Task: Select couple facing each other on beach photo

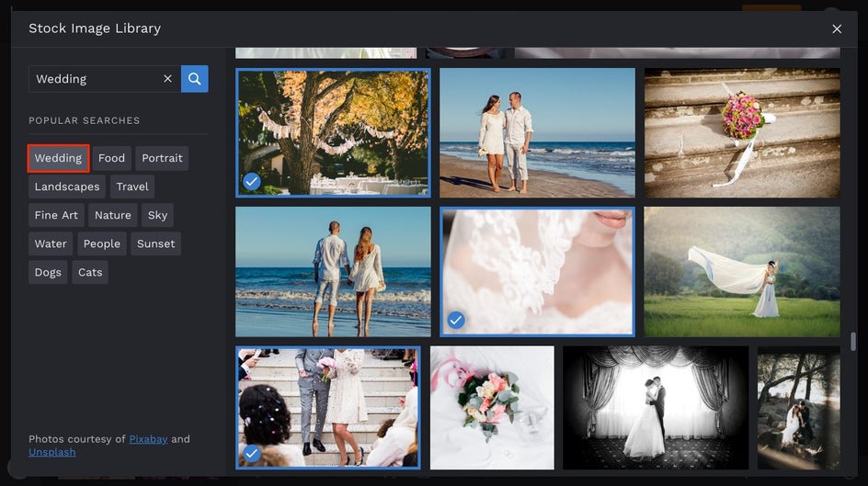Action: pos(537,132)
